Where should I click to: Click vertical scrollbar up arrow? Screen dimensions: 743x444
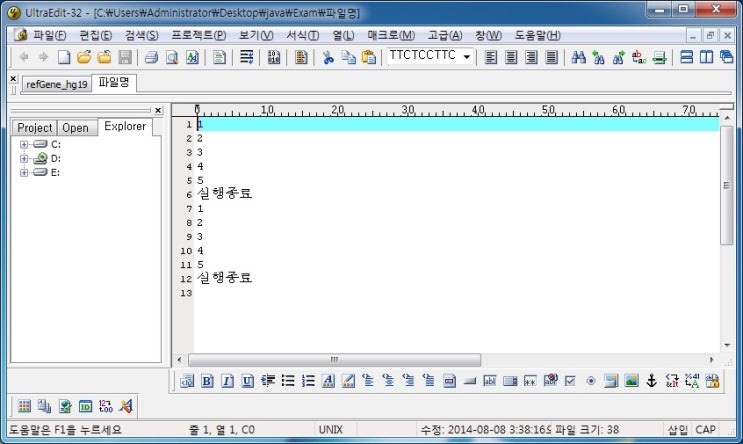coord(727,118)
